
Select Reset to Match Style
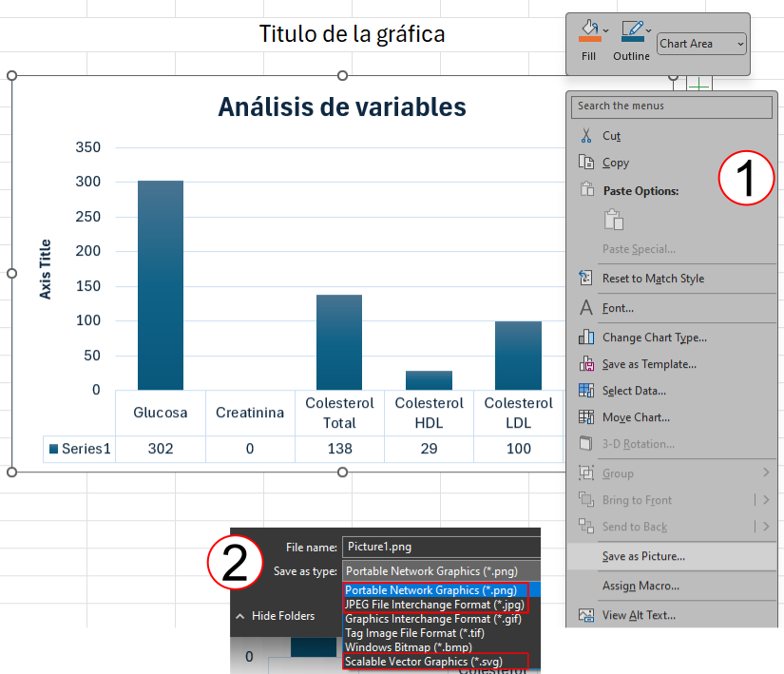[653, 279]
